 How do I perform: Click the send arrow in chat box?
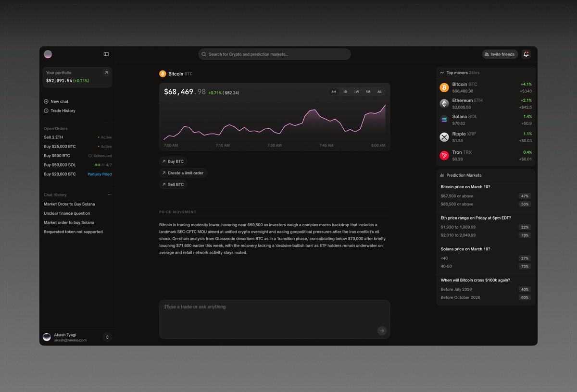click(x=382, y=331)
